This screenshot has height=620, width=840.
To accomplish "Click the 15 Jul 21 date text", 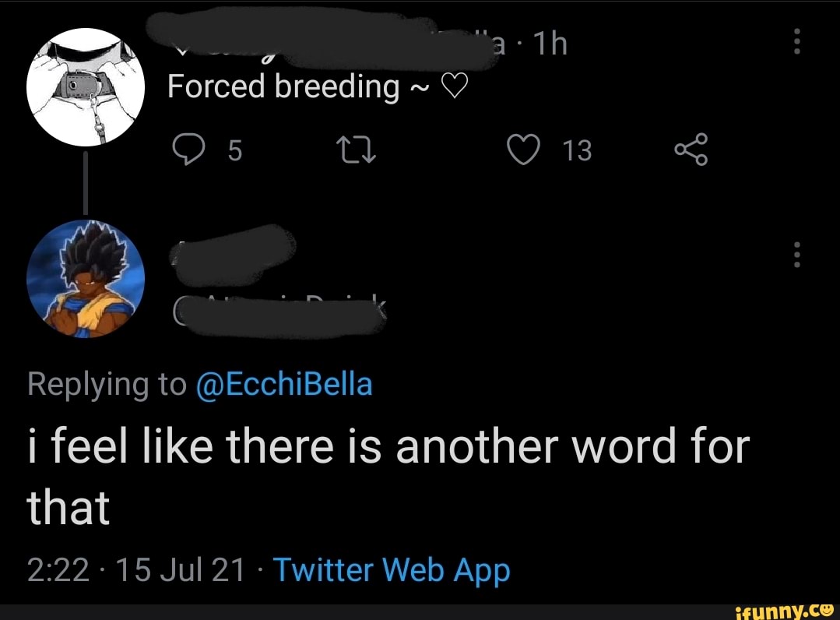I will pos(181,571).
